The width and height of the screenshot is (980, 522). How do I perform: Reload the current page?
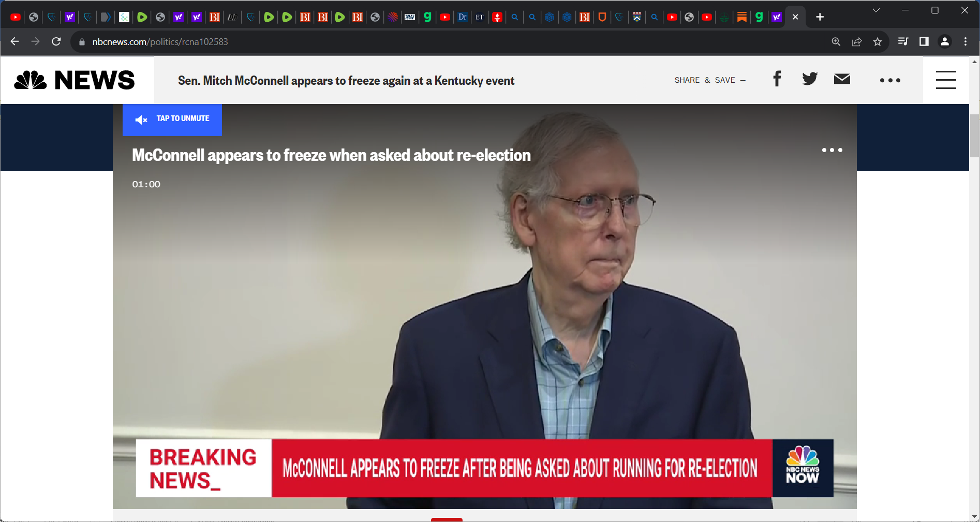click(x=56, y=41)
